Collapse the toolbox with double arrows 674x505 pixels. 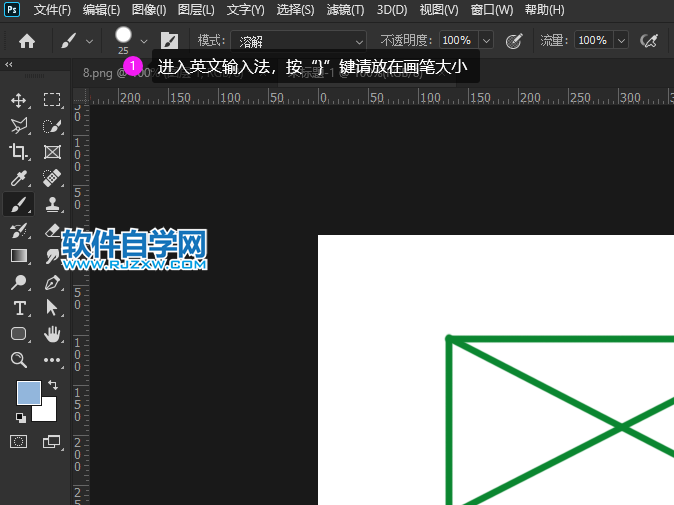(9, 64)
